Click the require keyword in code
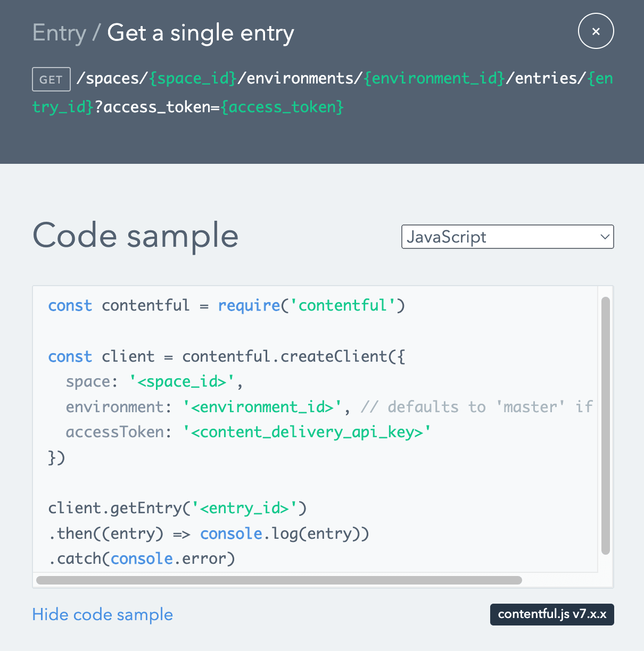Image resolution: width=644 pixels, height=651 pixels. 249,306
